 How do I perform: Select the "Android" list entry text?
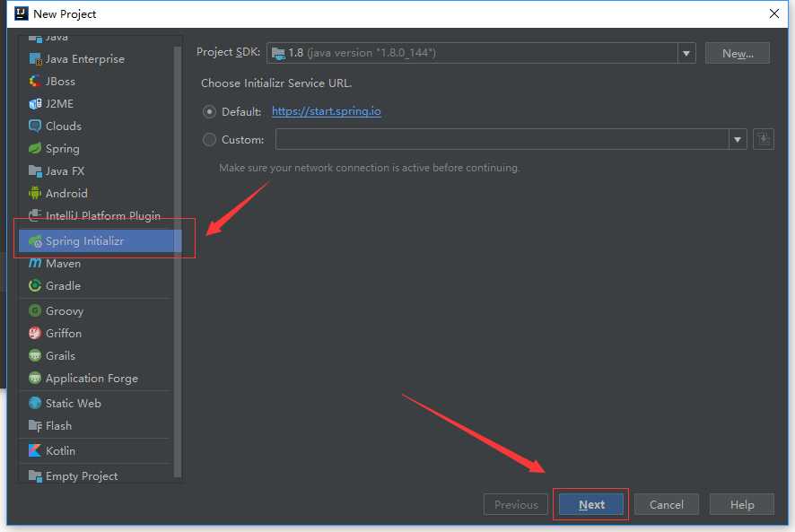[66, 193]
